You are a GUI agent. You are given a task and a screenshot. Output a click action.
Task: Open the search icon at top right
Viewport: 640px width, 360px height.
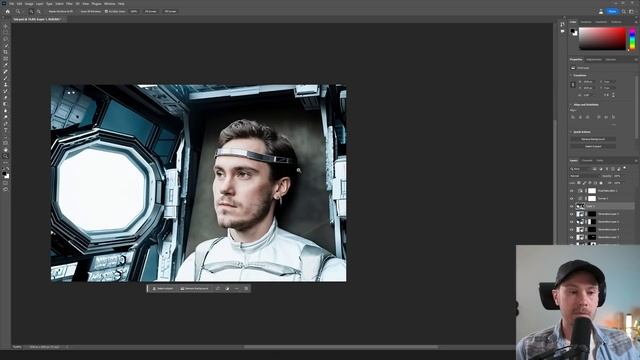click(x=623, y=11)
